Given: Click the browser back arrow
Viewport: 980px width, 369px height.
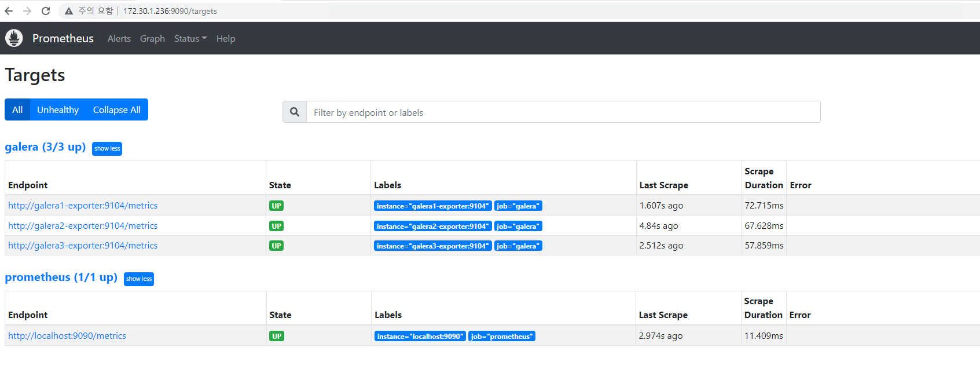Looking at the screenshot, I should click(x=9, y=11).
